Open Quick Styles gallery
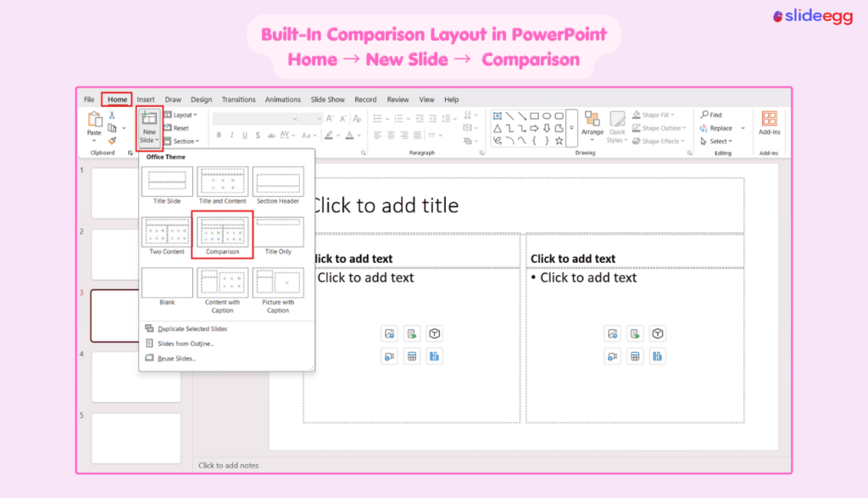Image resolution: width=868 pixels, height=498 pixels. (x=617, y=127)
